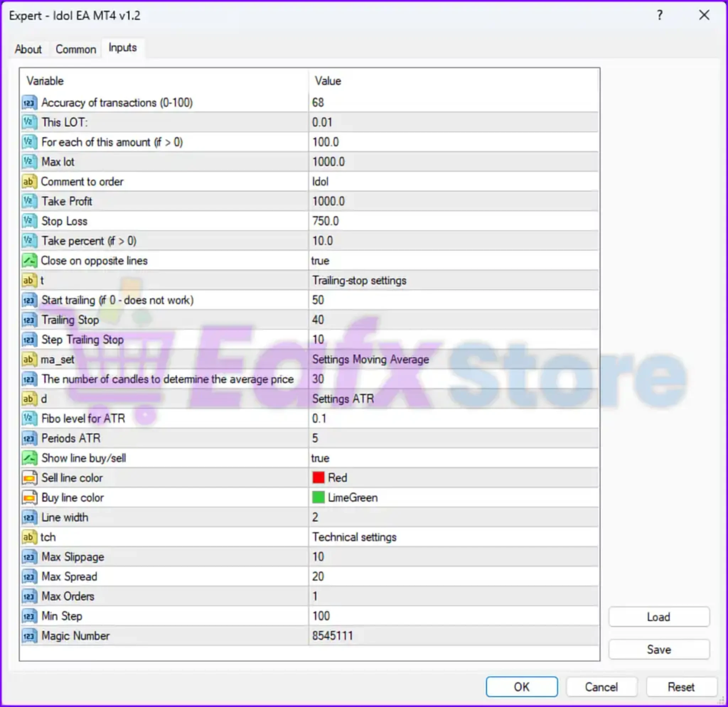Click the string icon beside ma_set
The image size is (728, 707).
(x=30, y=360)
